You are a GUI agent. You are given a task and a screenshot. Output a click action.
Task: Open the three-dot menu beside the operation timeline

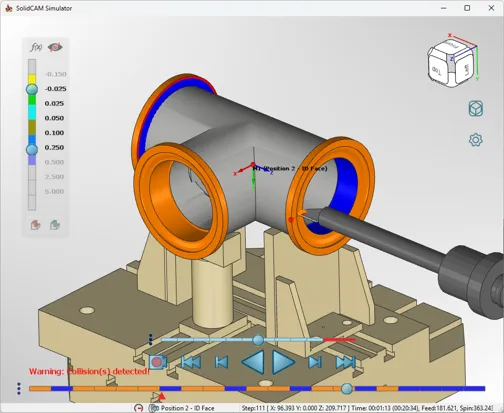click(19, 389)
